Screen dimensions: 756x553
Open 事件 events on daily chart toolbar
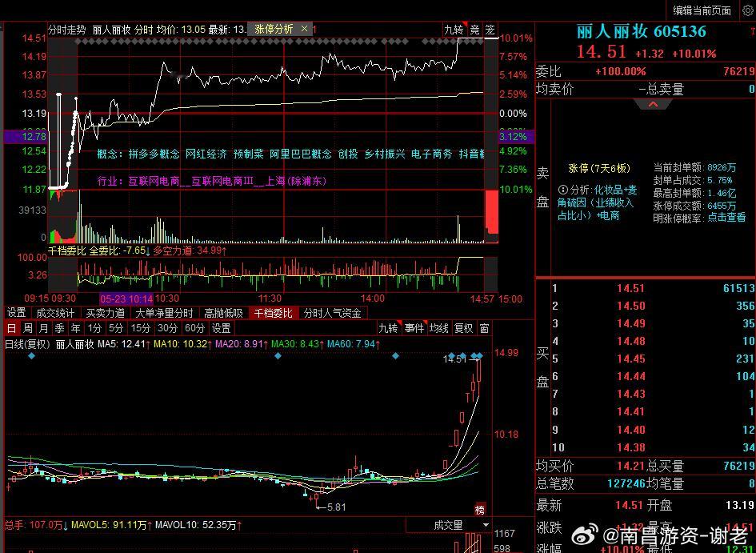pos(414,328)
